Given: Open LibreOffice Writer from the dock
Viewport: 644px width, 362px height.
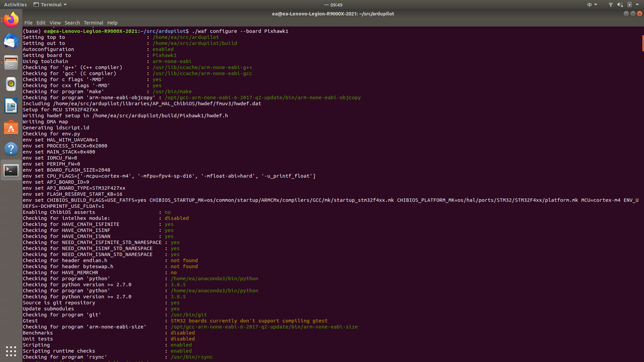Looking at the screenshot, I should (11, 106).
